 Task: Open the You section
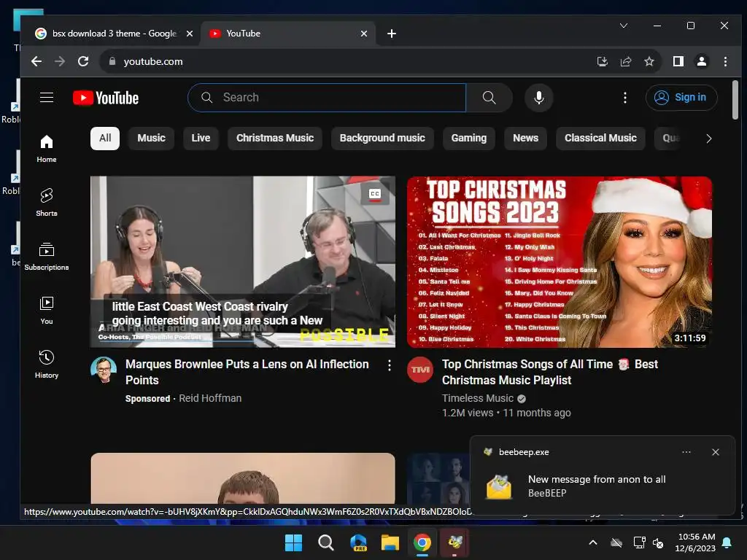click(47, 311)
